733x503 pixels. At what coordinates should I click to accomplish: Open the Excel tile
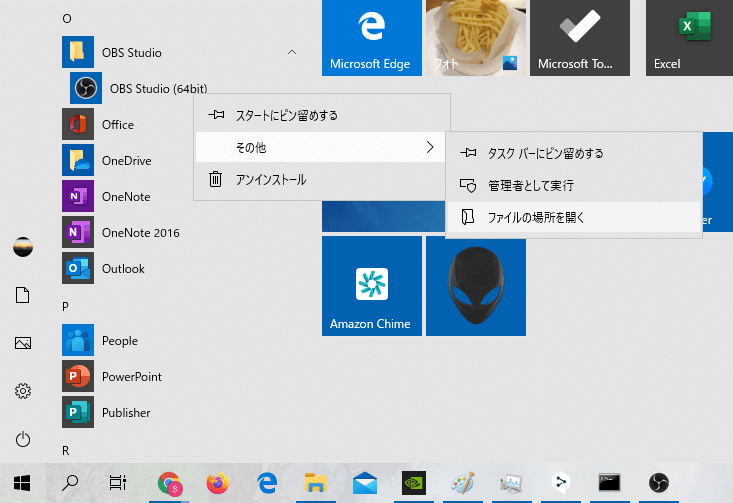690,37
